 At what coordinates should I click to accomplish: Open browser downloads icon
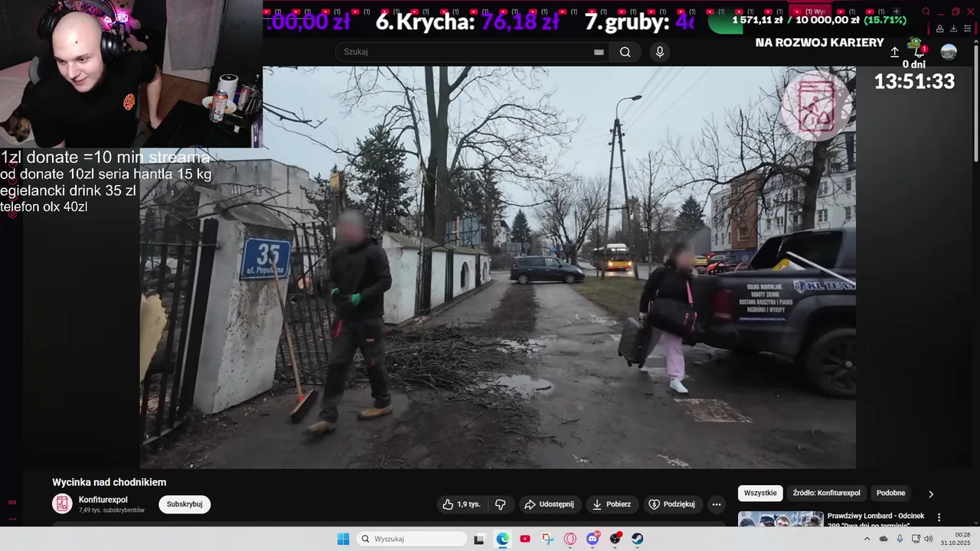[954, 29]
